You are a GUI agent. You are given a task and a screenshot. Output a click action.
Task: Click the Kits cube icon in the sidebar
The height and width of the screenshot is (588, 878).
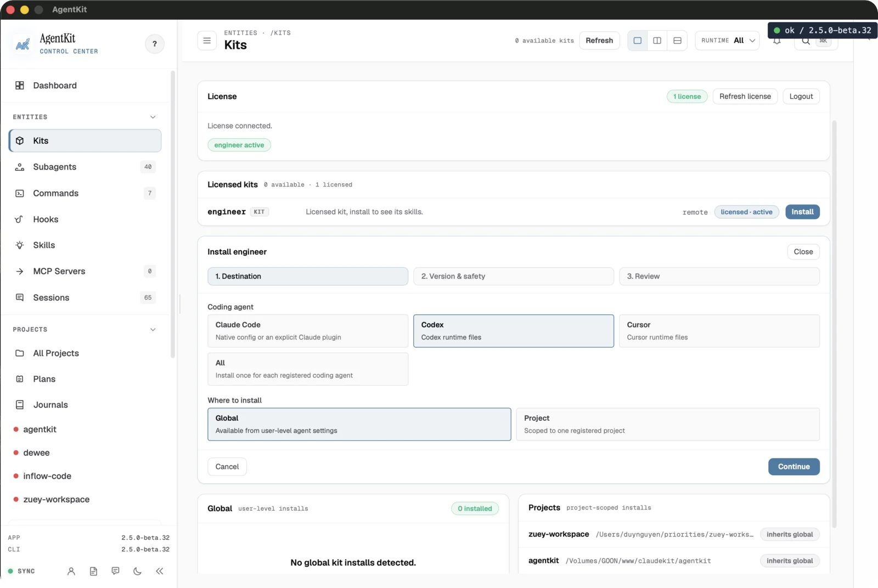[20, 141]
